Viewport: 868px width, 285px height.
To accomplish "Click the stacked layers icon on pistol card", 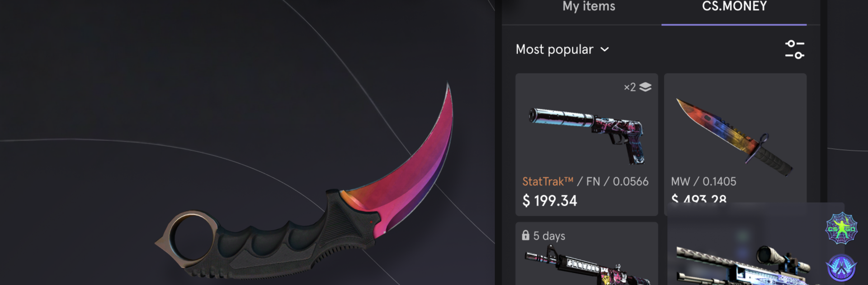I will coord(645,87).
